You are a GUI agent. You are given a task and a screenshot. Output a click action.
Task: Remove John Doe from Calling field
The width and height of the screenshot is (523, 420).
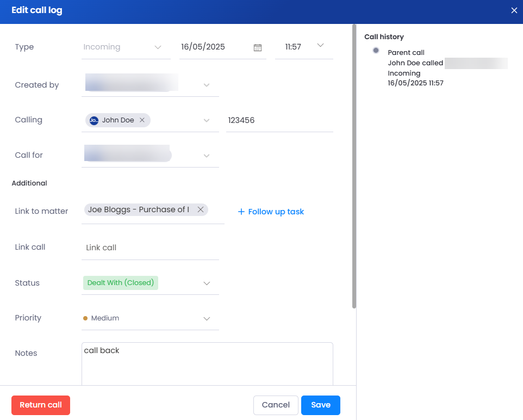pyautogui.click(x=142, y=120)
